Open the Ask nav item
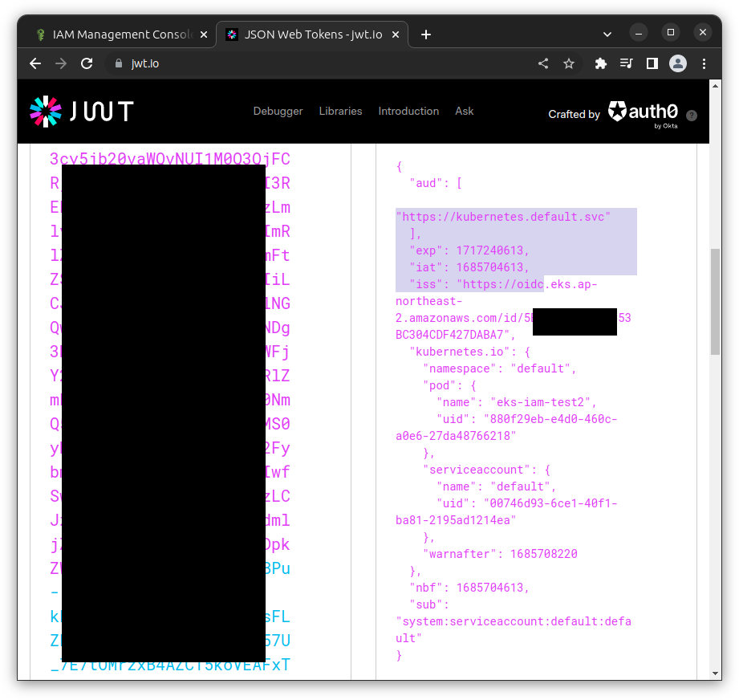Viewport: 739px width, 700px height. [465, 112]
